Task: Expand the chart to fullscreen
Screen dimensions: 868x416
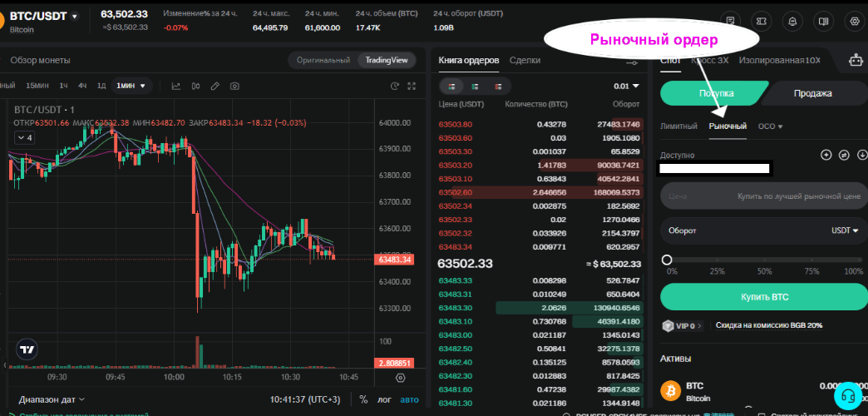Action: click(x=412, y=86)
